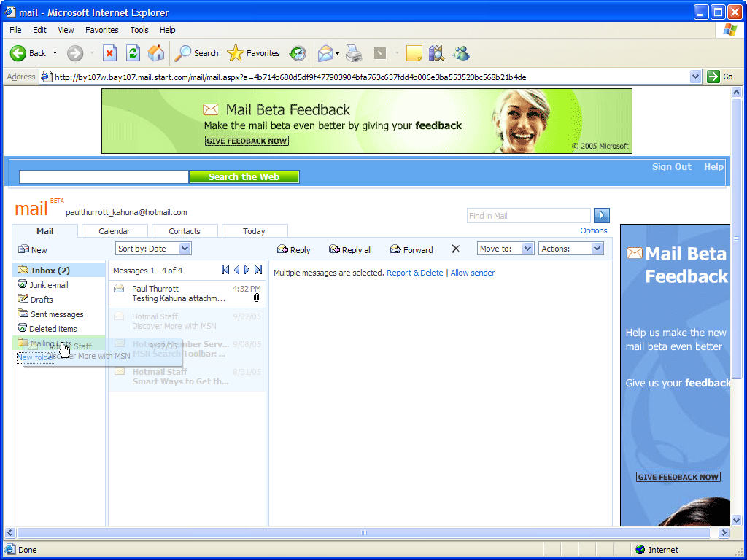Show browsing History with the clock icon
The width and height of the screenshot is (747, 560).
pyautogui.click(x=298, y=53)
